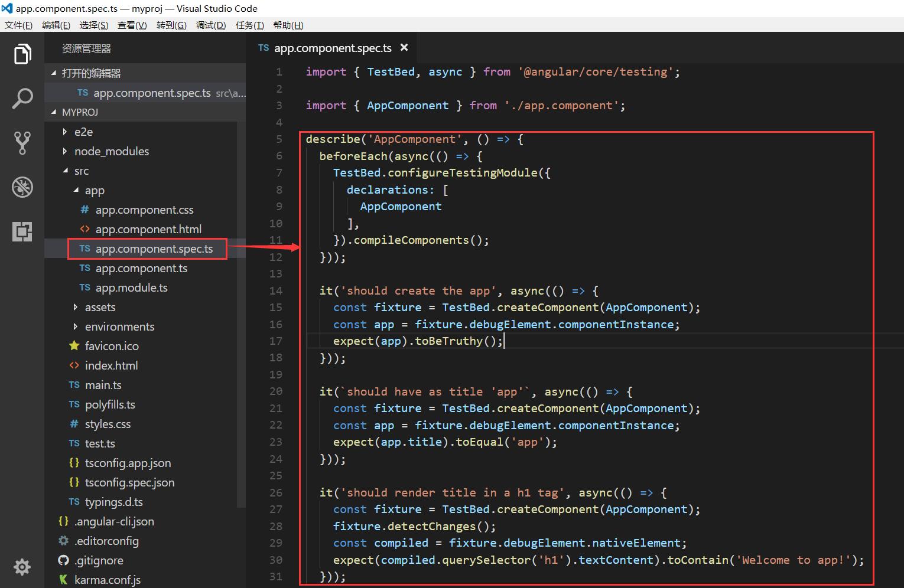Image resolution: width=904 pixels, height=588 pixels.
Task: Open index.html file
Action: (141, 365)
